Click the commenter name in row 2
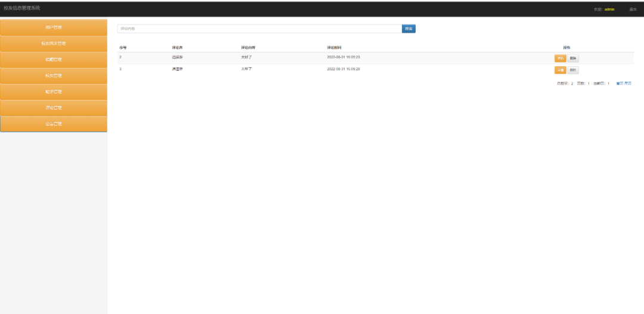 click(177, 57)
